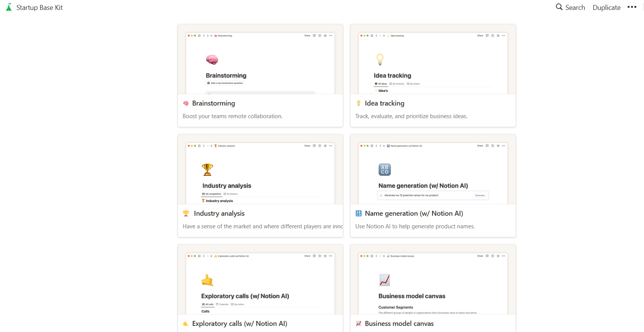The image size is (644, 332).
Task: Click the brain icon beside Brainstorming title
Action: coord(186,103)
